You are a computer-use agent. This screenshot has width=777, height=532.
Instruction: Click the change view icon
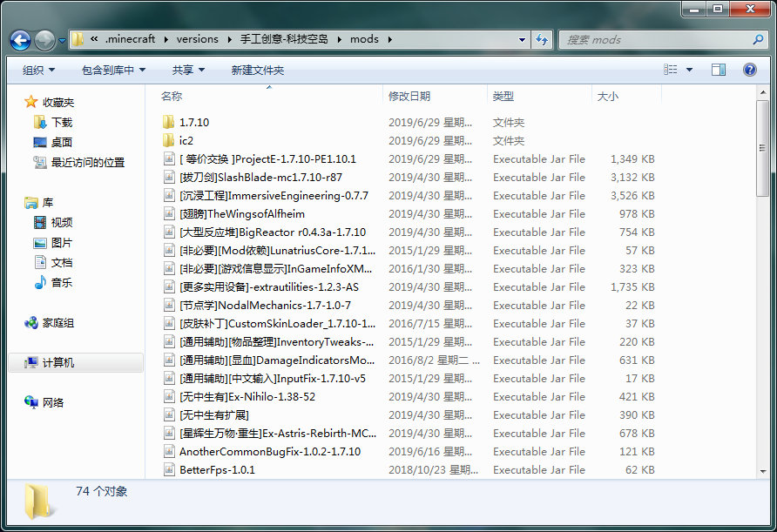[x=671, y=70]
